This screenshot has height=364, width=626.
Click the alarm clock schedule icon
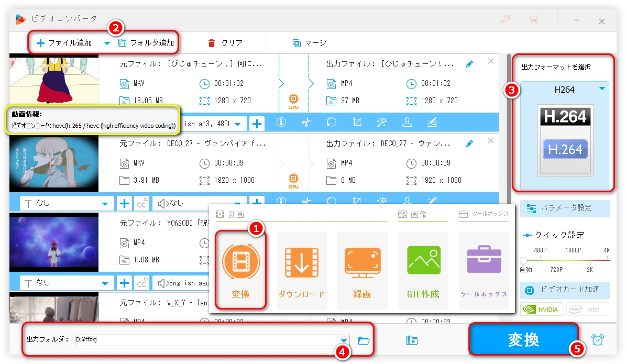click(597, 340)
